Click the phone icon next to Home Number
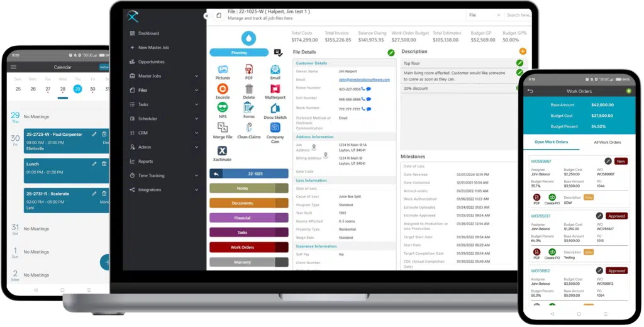644x327 pixels. point(363,89)
